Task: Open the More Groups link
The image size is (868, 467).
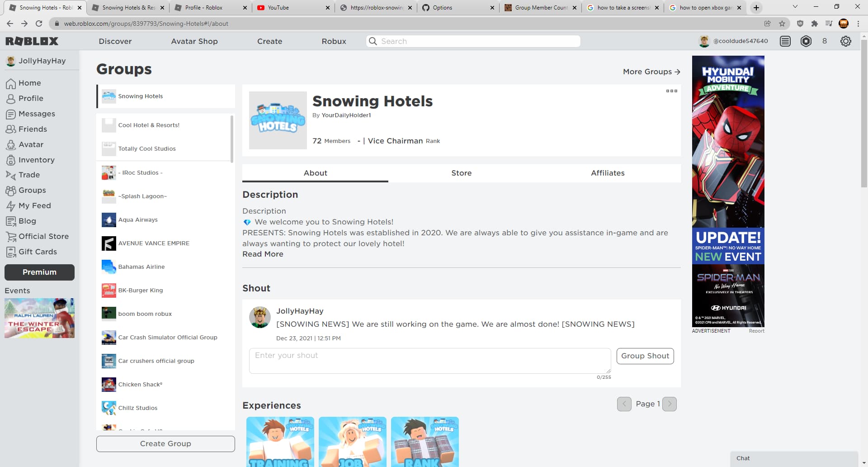Action: pos(651,71)
